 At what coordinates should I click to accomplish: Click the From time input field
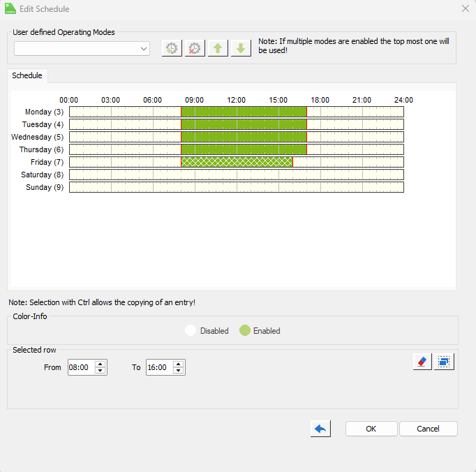click(81, 367)
